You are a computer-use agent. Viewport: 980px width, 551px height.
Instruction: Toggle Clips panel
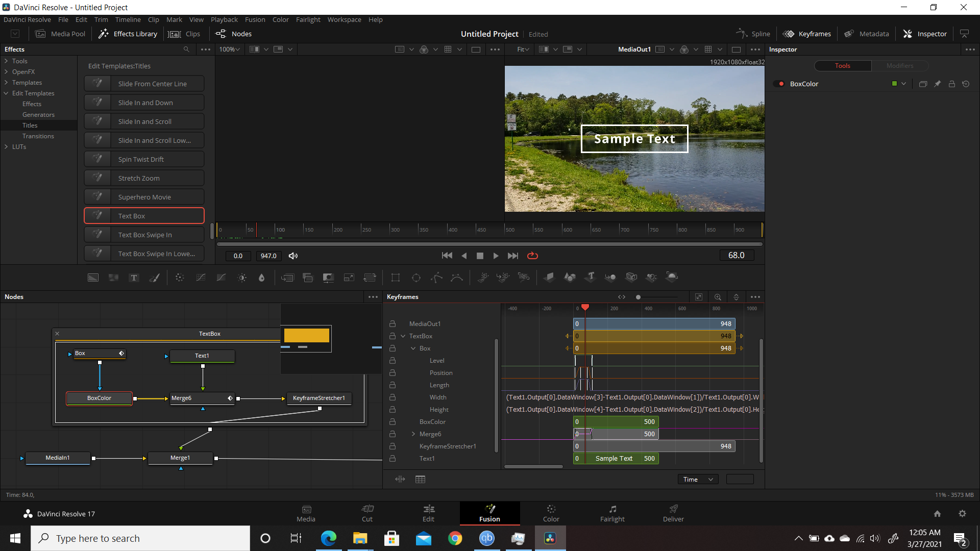point(184,34)
